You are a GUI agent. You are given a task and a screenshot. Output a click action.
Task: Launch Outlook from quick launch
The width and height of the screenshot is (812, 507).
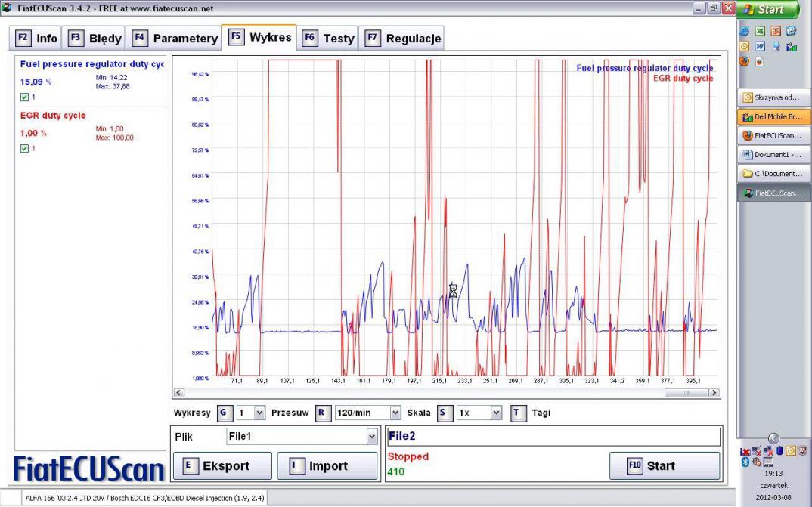(x=744, y=47)
